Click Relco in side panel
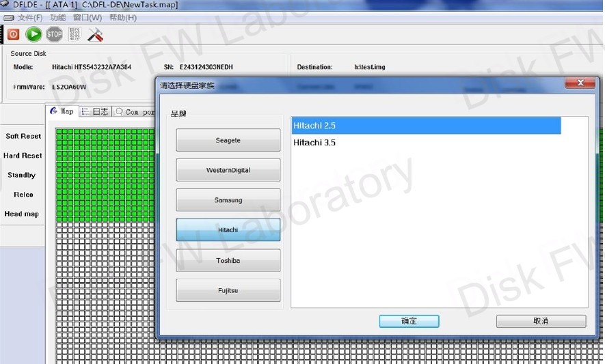The height and width of the screenshot is (364, 605). [x=23, y=195]
